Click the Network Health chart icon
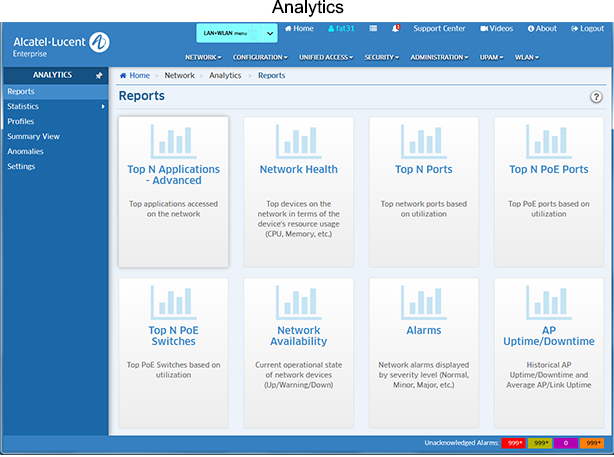The height and width of the screenshot is (457, 614). click(298, 142)
